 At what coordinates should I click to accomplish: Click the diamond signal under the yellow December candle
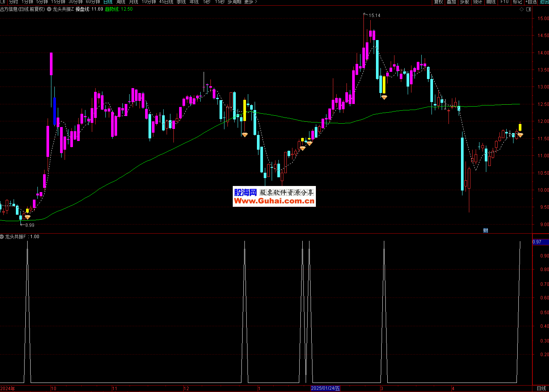coord(244,135)
